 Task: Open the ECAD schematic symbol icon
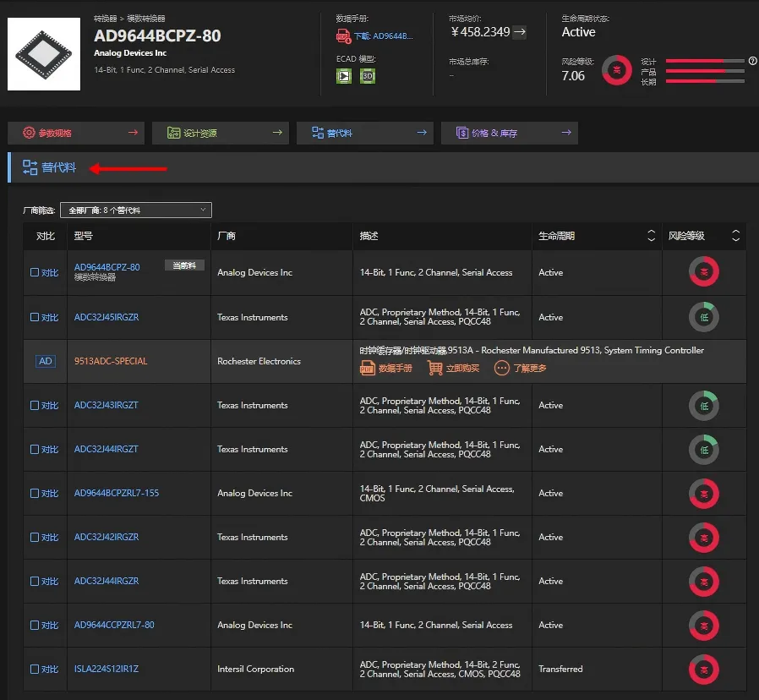[x=344, y=76]
